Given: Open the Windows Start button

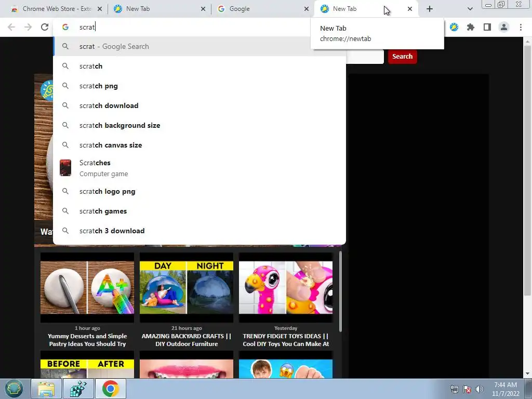Looking at the screenshot, I should pos(14,389).
